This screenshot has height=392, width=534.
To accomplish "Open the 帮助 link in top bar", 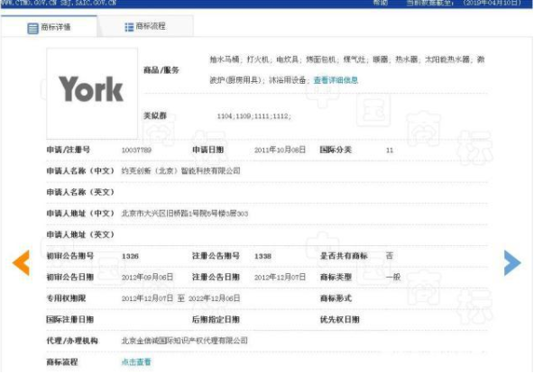I will (380, 3).
